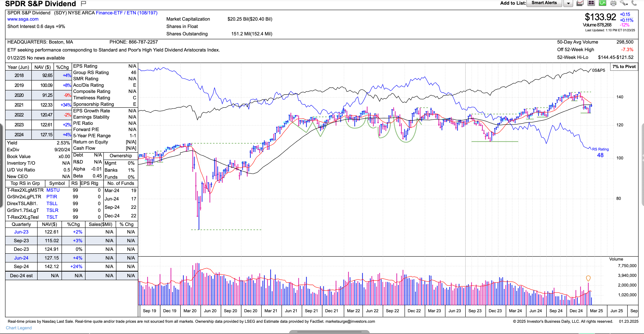Click the RS Rating 48 label
The width and height of the screenshot is (644, 334).
(600, 152)
